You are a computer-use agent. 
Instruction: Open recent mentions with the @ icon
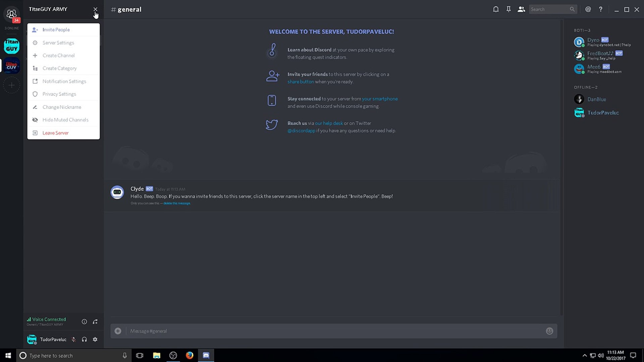coord(588,9)
